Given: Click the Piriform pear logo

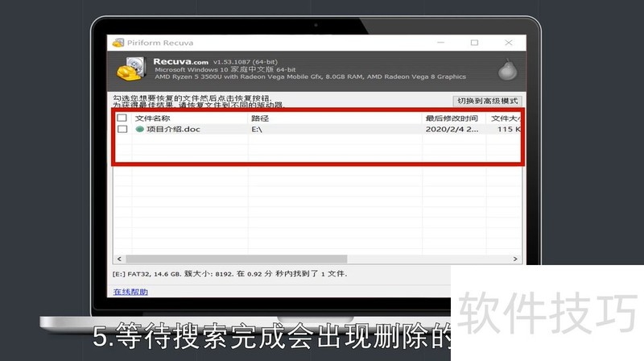Looking at the screenshot, I should (508, 69).
